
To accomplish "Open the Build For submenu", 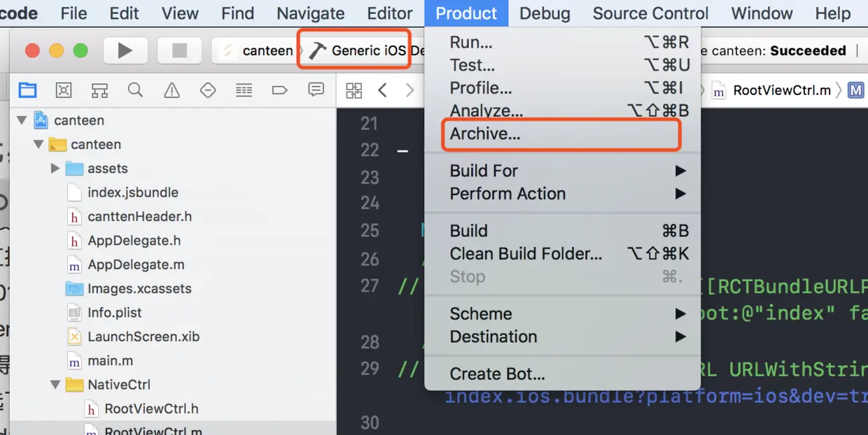I will [x=484, y=171].
